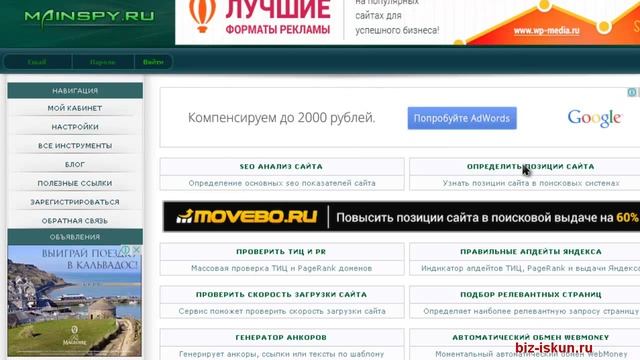
Task: Click the Google logo in ad
Action: tap(595, 118)
